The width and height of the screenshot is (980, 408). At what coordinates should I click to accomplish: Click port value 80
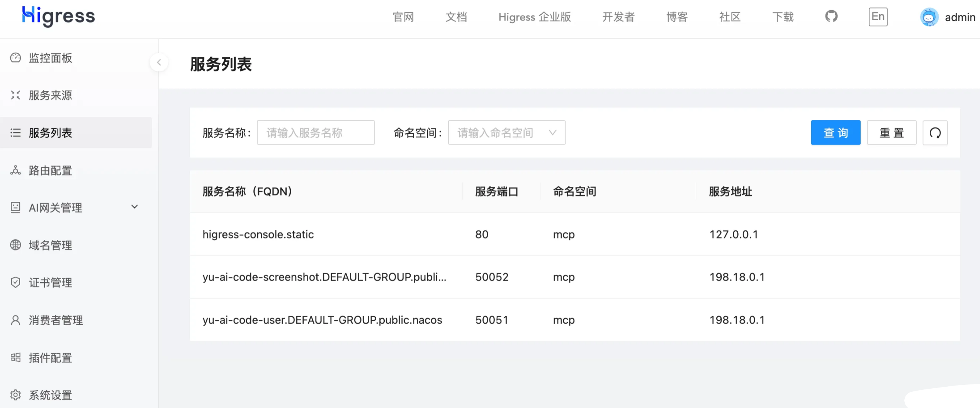tap(482, 234)
